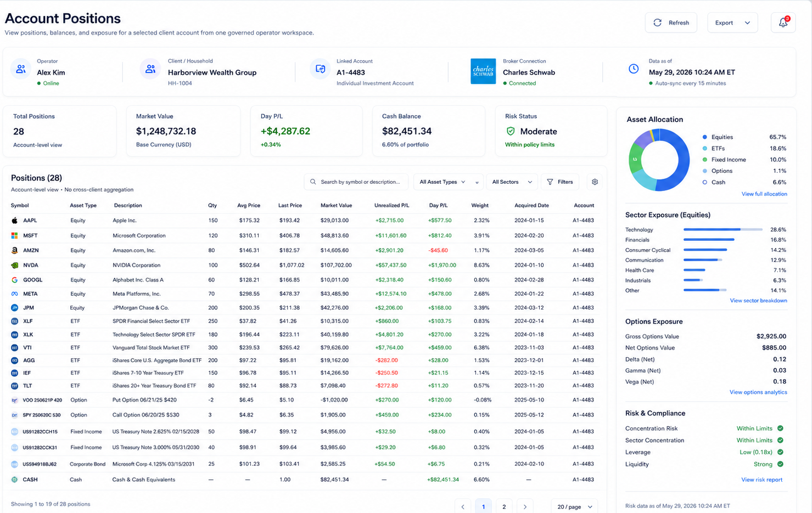Select page 1 in pagination
This screenshot has width=812, height=513.
[483, 506]
